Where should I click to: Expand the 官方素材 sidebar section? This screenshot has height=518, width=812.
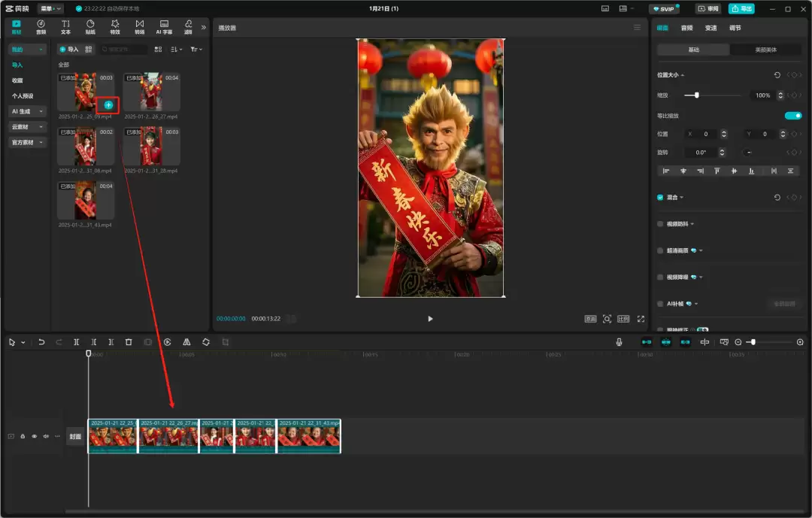click(x=27, y=142)
